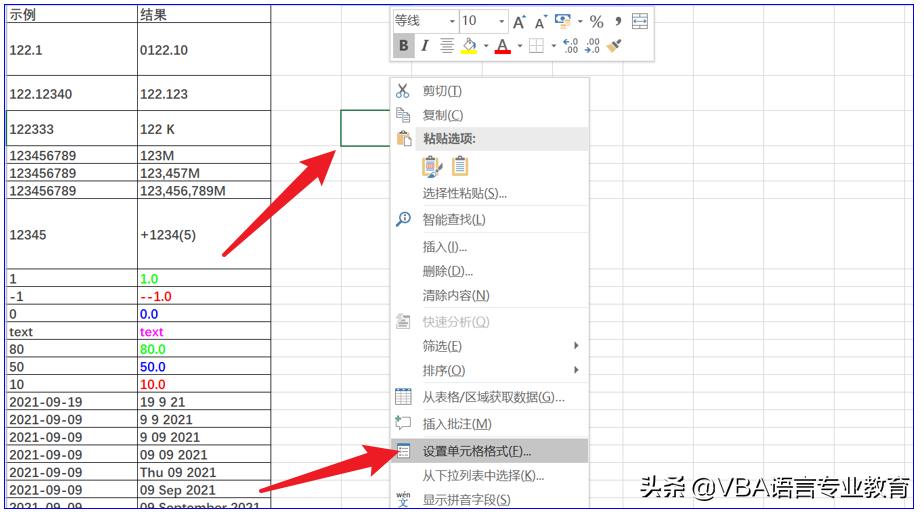Select result cell 123,456,789M
This screenshot has width=924, height=514.
tap(204, 190)
